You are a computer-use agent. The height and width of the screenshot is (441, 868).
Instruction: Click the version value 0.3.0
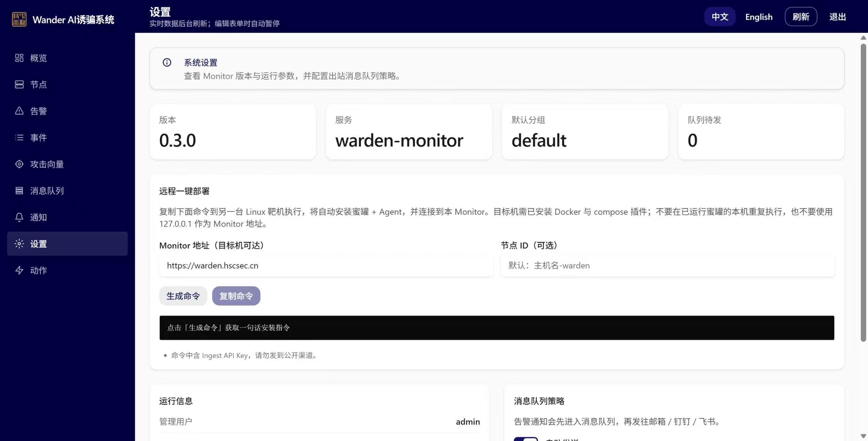coord(178,141)
